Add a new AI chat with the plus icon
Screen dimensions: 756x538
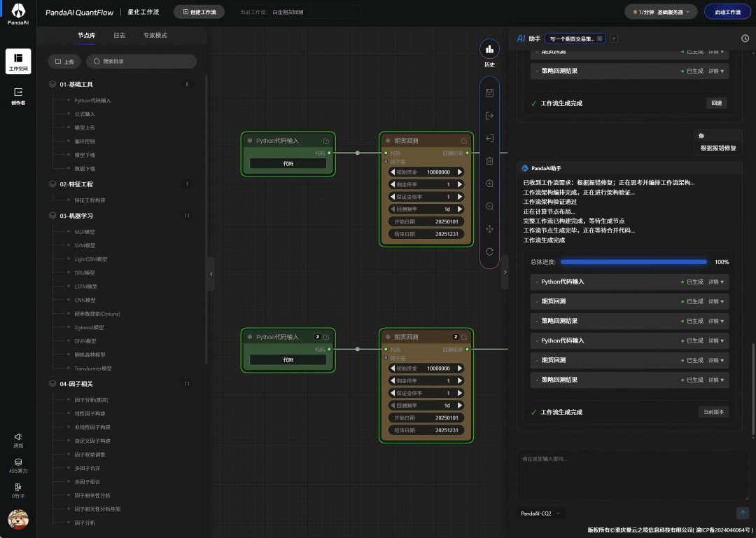614,39
